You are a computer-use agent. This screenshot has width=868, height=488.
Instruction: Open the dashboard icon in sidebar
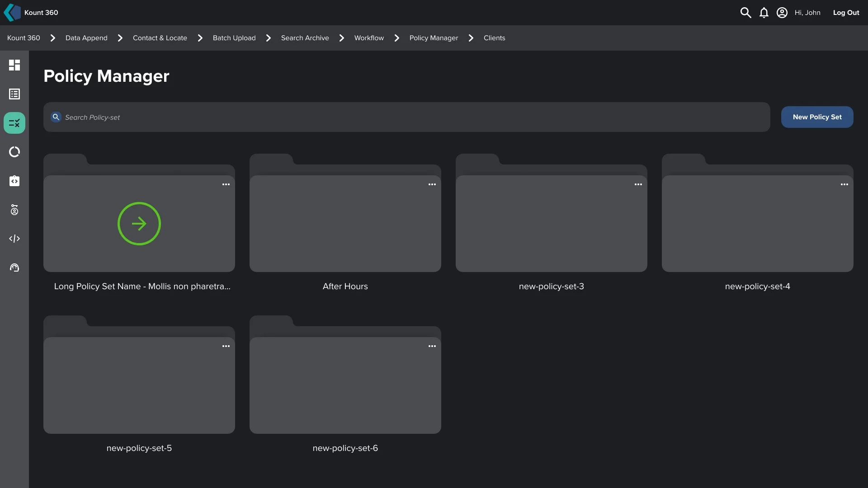coord(14,65)
